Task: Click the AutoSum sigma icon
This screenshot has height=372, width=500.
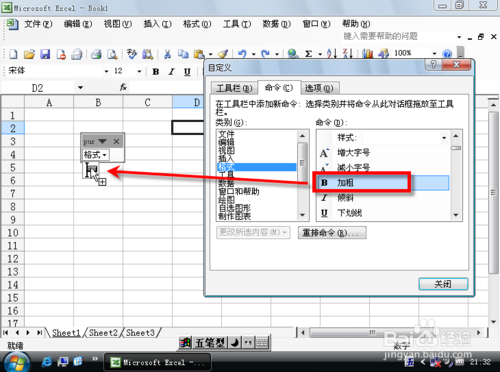Action: click(309, 54)
